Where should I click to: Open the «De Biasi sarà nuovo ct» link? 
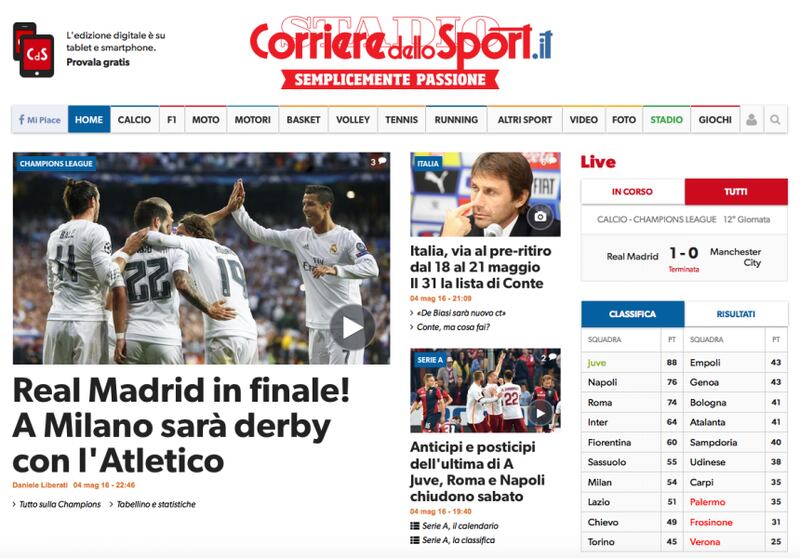[x=458, y=313]
